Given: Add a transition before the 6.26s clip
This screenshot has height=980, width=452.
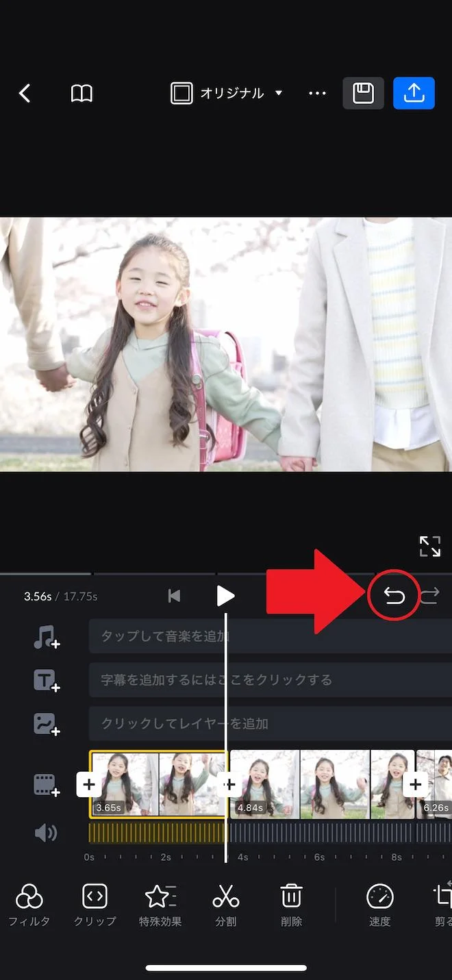Looking at the screenshot, I should click(x=416, y=784).
